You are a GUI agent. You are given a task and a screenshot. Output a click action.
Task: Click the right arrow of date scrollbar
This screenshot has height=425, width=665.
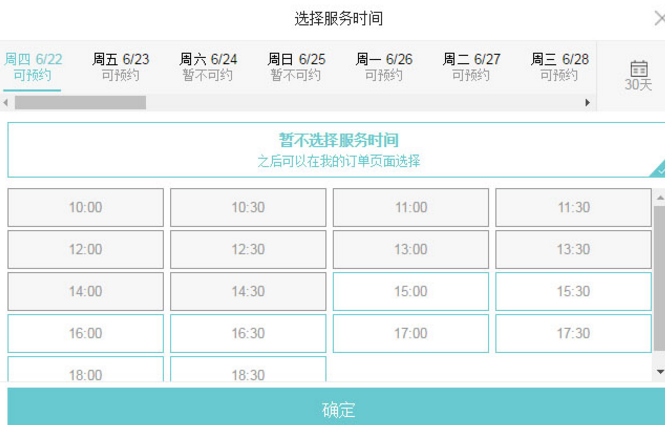[588, 103]
